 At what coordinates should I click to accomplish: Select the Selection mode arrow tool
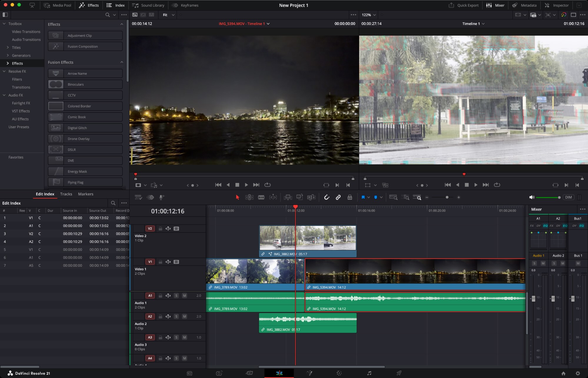click(238, 197)
